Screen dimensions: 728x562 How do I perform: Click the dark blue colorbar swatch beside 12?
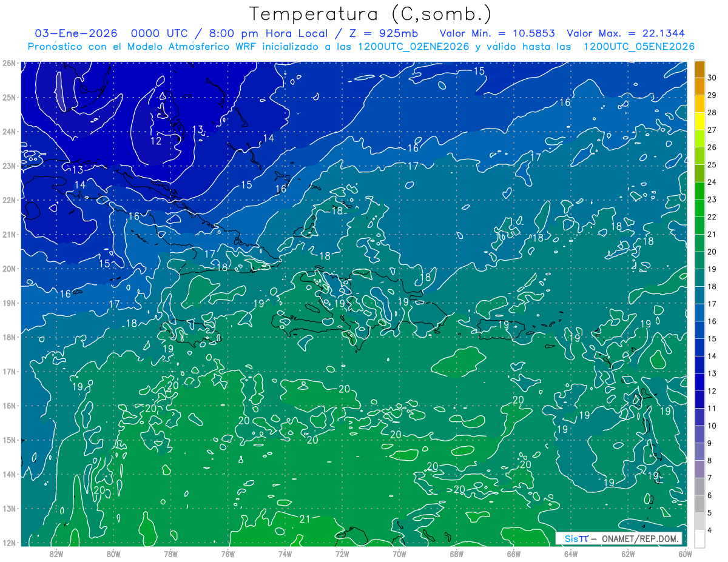click(x=699, y=383)
